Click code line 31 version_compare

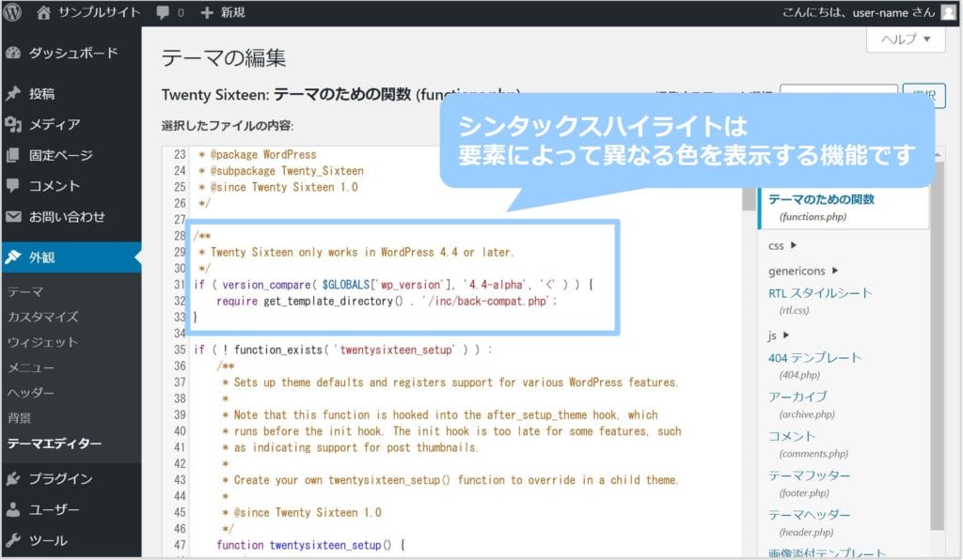[393, 285]
